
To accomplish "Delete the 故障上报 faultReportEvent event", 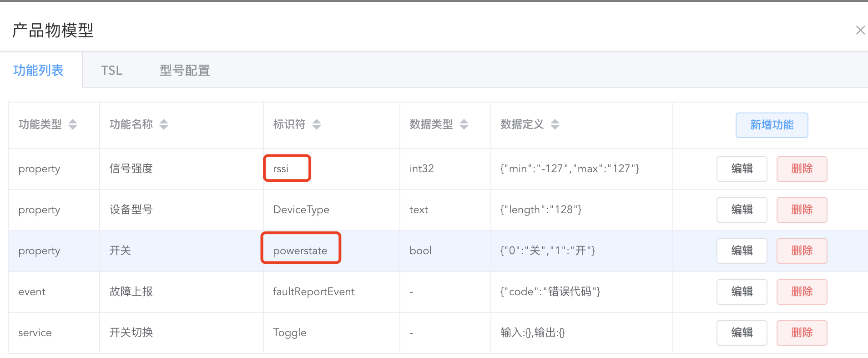I will tap(802, 292).
